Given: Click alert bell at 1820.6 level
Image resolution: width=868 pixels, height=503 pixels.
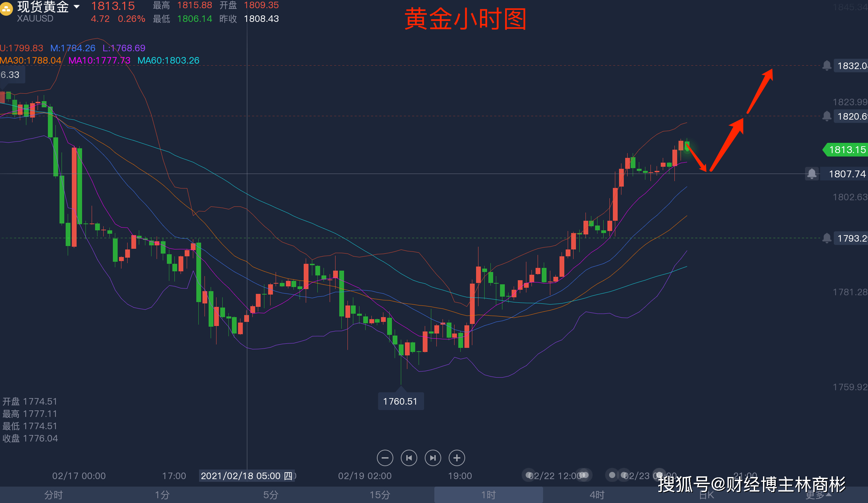Looking at the screenshot, I should 827,116.
